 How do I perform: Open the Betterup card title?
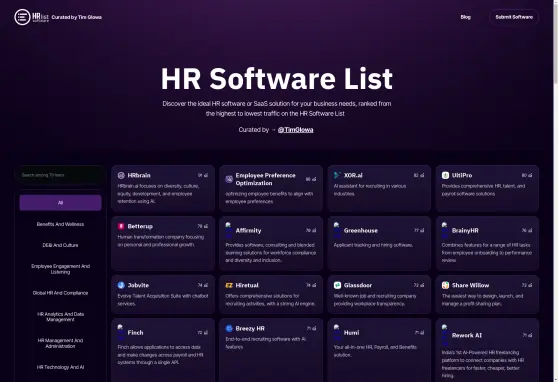[x=140, y=226]
